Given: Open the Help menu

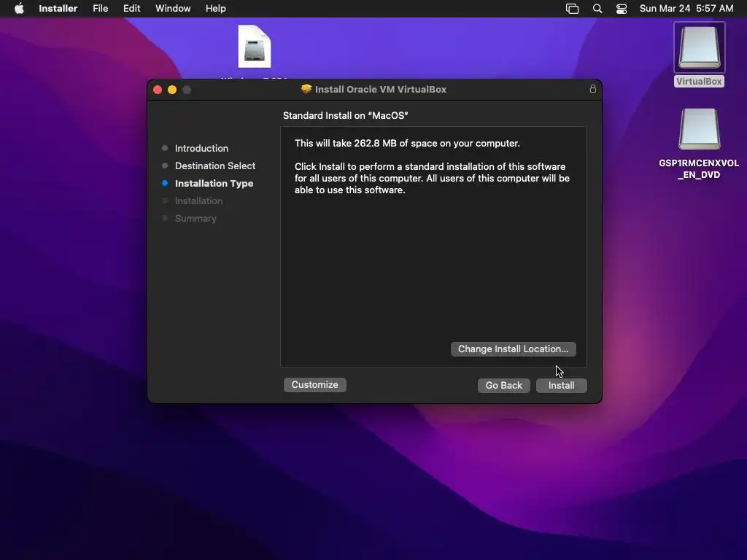Looking at the screenshot, I should pos(215,9).
